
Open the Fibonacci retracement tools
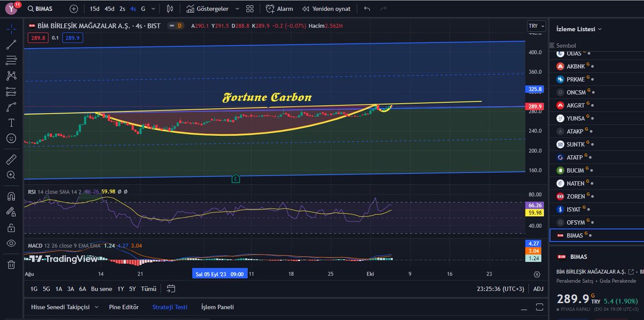point(11,60)
